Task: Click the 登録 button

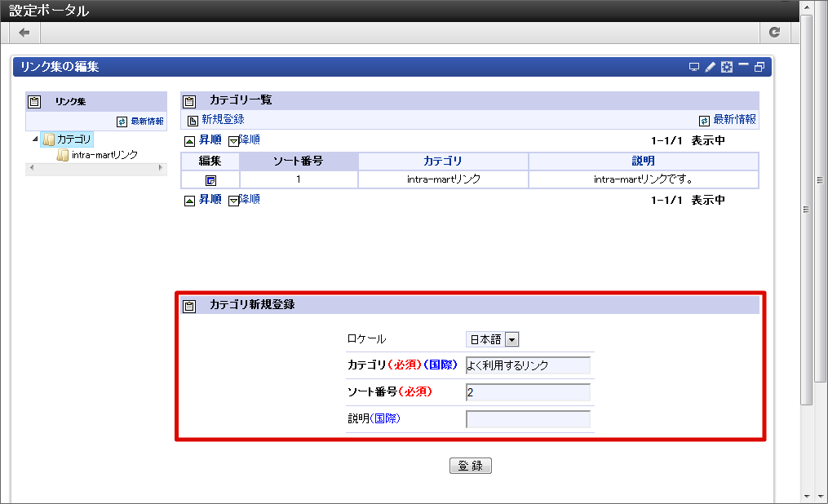Action: point(471,466)
